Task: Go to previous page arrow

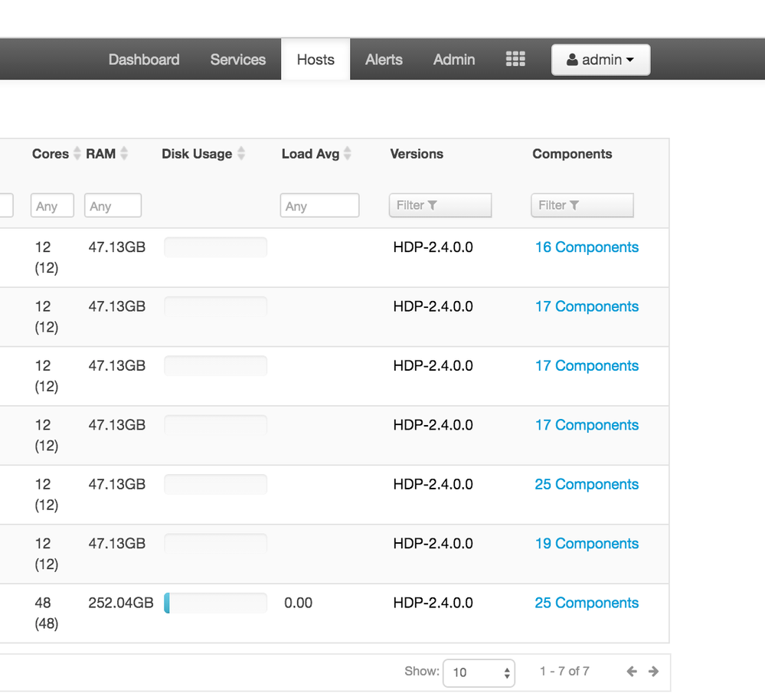Action: (x=632, y=672)
